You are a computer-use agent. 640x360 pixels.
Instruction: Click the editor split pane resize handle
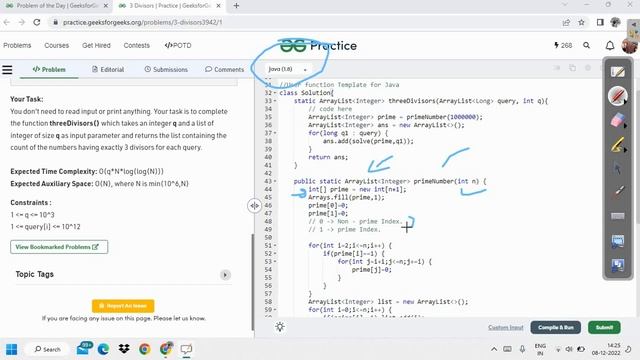pyautogui.click(x=254, y=205)
